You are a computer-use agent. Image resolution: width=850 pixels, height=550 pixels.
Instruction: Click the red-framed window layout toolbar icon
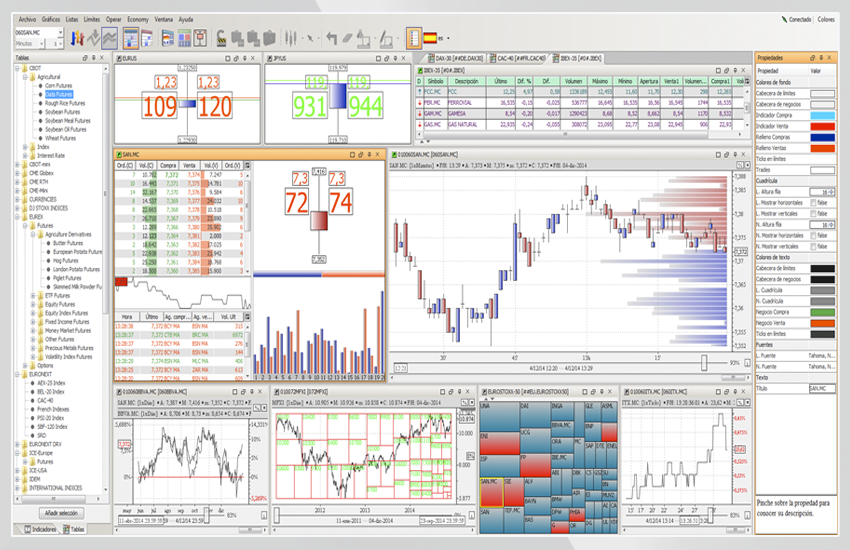[x=200, y=38]
